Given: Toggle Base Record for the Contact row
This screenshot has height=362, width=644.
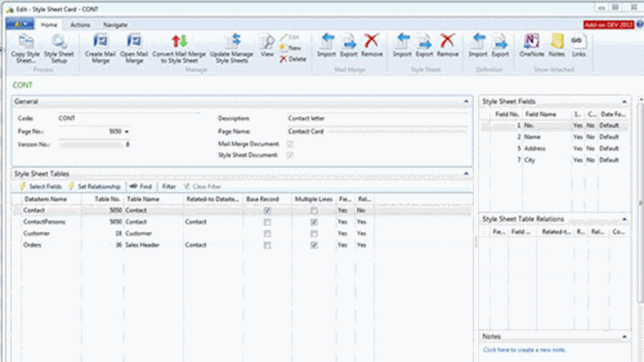Looking at the screenshot, I should pos(268,210).
